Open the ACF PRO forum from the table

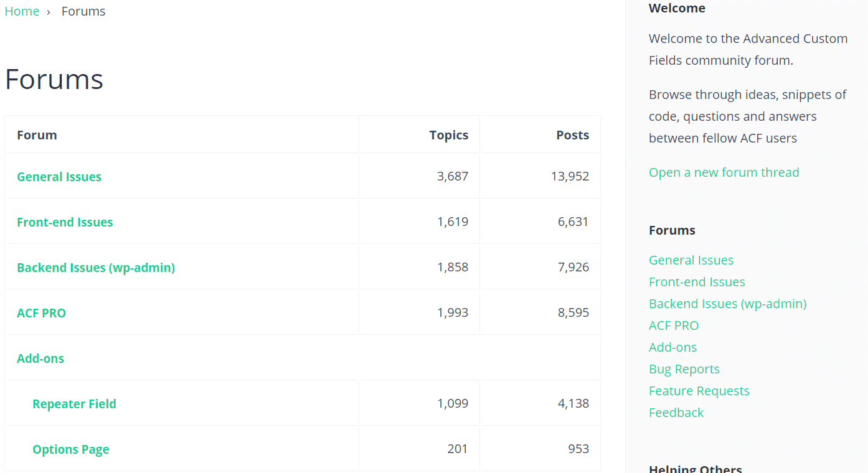[41, 313]
